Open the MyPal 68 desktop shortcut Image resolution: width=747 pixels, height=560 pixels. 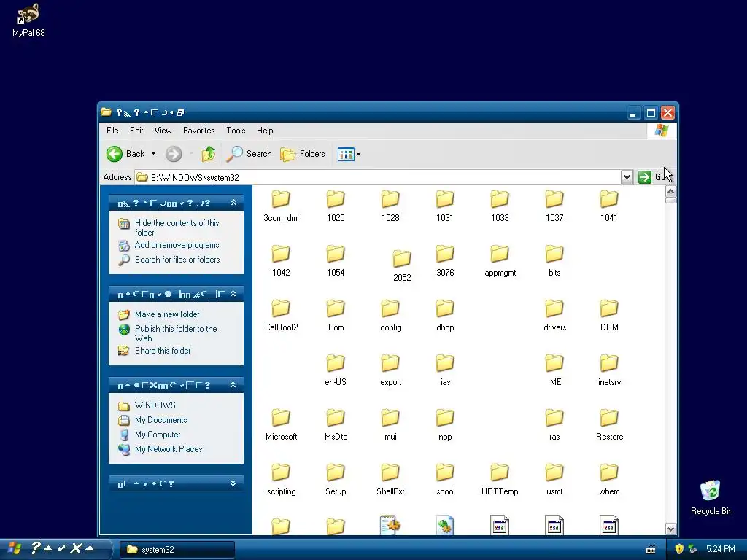28,20
